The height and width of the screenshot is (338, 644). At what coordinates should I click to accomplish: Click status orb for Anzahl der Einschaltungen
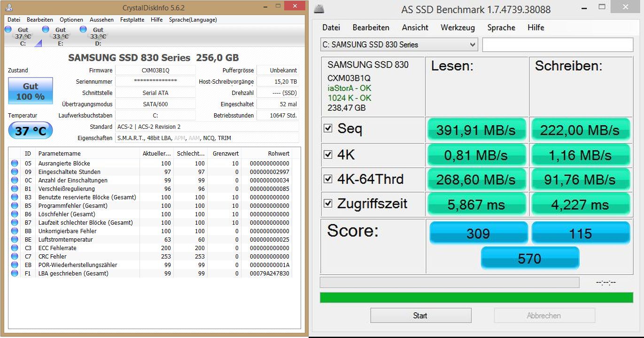[x=15, y=180]
